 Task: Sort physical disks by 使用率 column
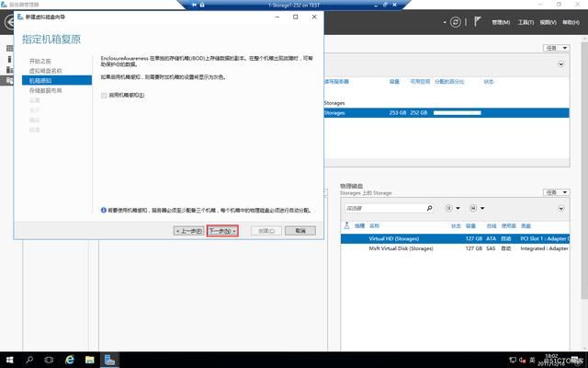point(508,225)
